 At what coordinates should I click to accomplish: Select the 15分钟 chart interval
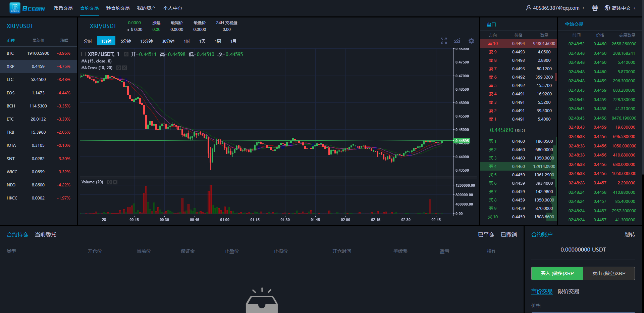pyautogui.click(x=147, y=41)
